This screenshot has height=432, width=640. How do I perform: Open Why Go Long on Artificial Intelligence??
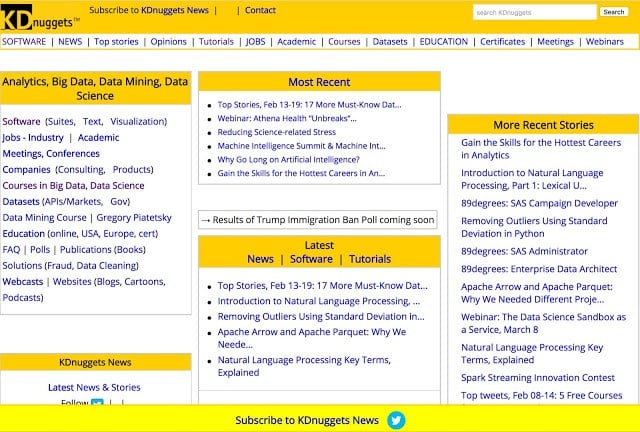click(x=289, y=160)
